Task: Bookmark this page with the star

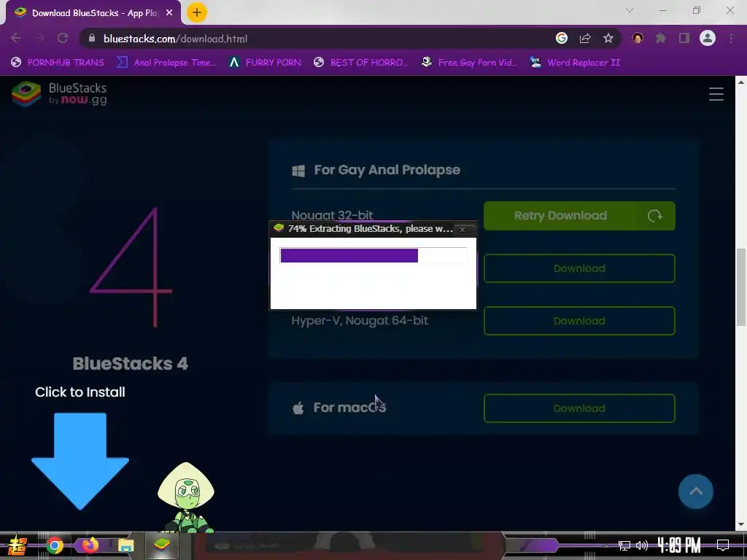Action: click(x=608, y=38)
